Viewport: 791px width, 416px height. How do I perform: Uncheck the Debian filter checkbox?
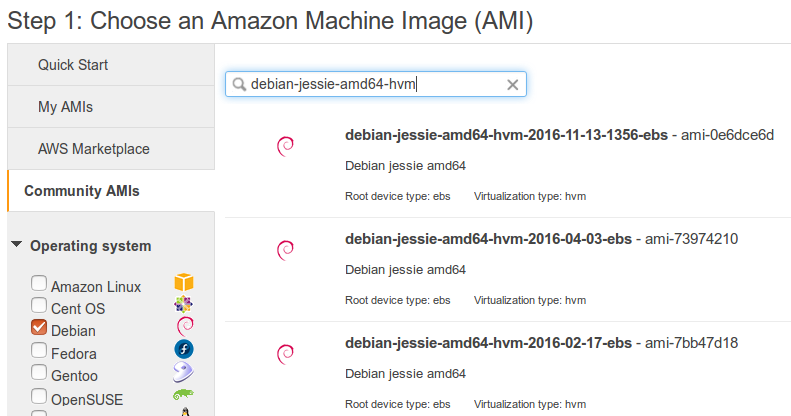(x=39, y=328)
